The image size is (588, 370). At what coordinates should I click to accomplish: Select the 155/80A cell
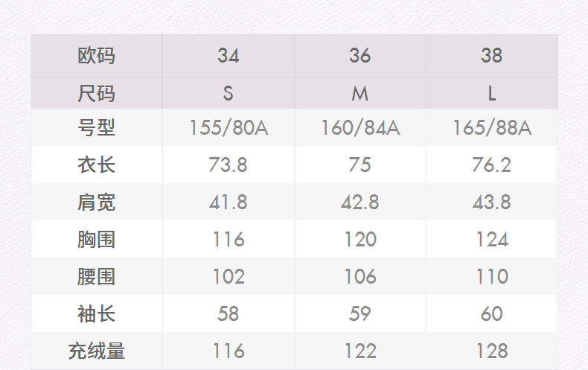coord(229,128)
